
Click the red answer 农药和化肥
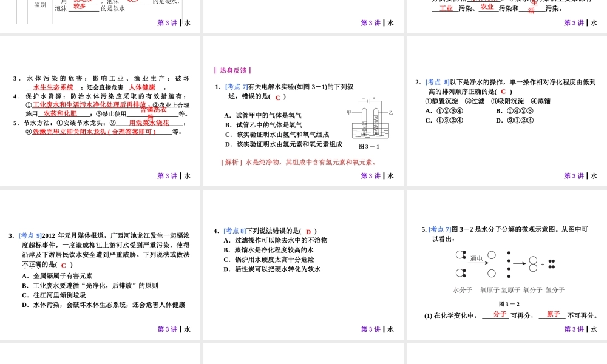click(60, 113)
